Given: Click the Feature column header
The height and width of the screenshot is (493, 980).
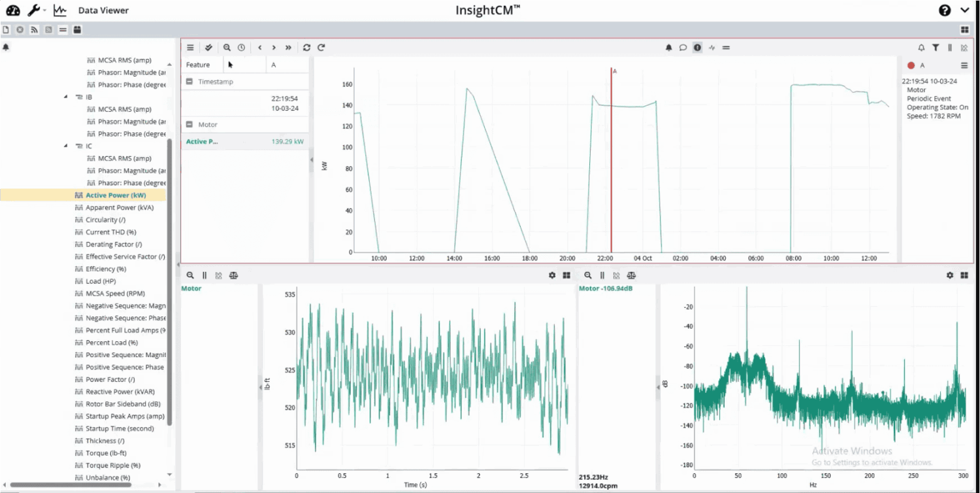Looking at the screenshot, I should (198, 65).
